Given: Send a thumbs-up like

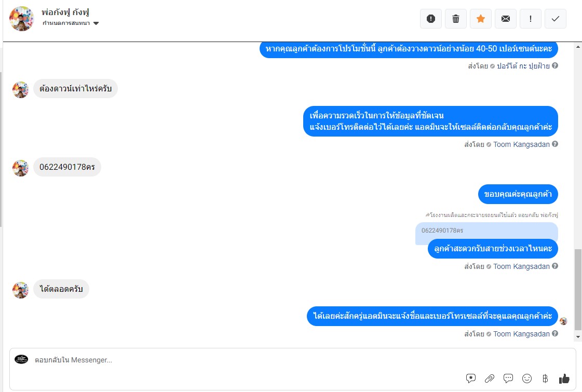Looking at the screenshot, I should click(x=564, y=379).
